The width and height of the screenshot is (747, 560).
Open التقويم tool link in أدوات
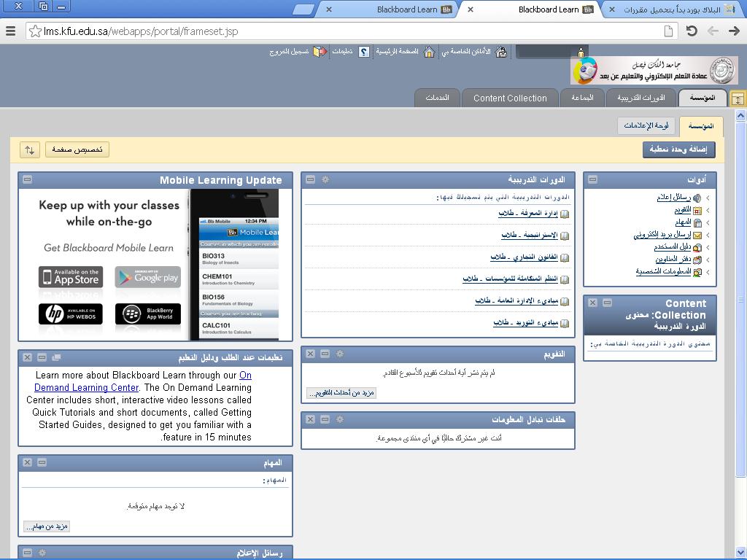pyautogui.click(x=683, y=210)
